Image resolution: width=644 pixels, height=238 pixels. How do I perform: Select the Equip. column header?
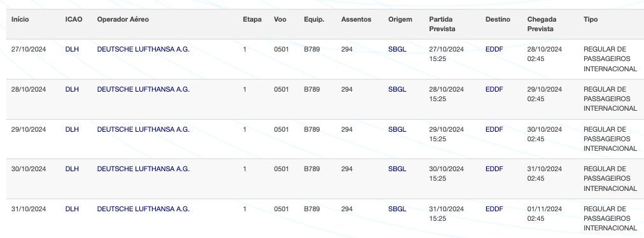point(314,19)
